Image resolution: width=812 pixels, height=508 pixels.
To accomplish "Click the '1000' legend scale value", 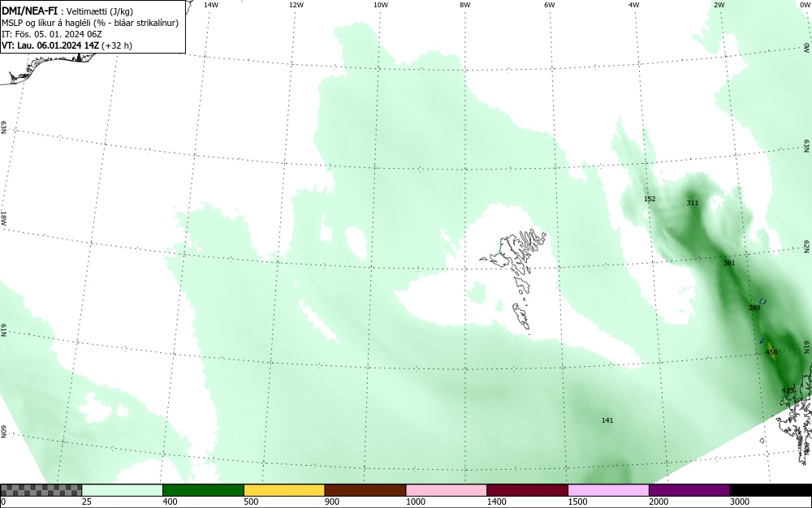I will (x=415, y=502).
